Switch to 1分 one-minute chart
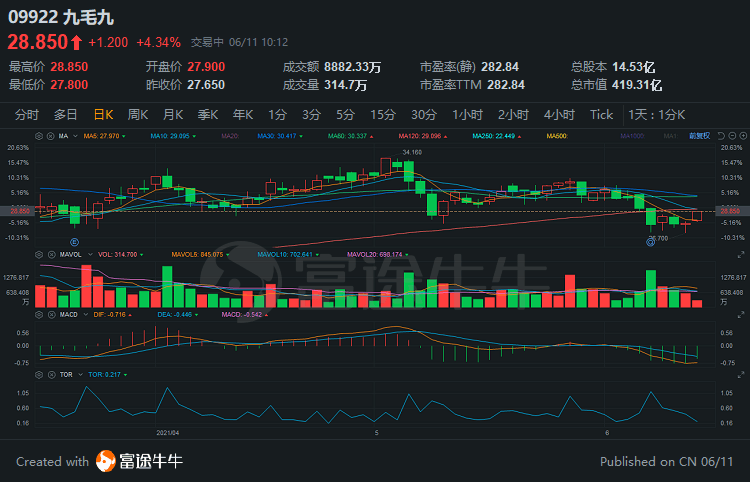Image resolution: width=750 pixels, height=482 pixels. [277, 115]
